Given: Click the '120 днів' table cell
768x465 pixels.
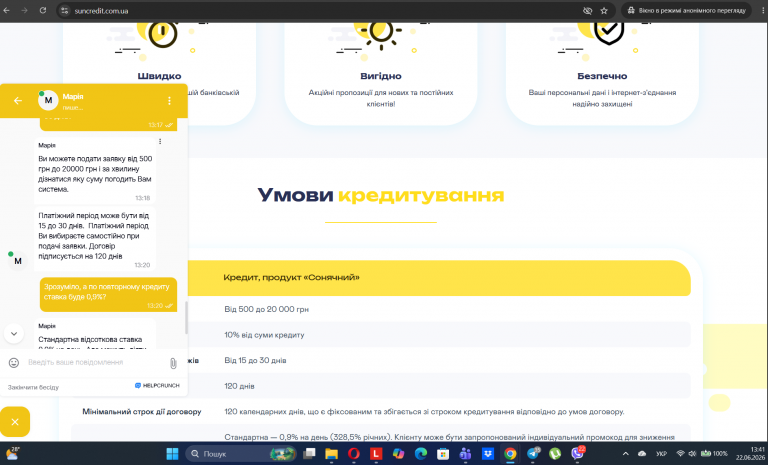Looking at the screenshot, I should (x=239, y=386).
